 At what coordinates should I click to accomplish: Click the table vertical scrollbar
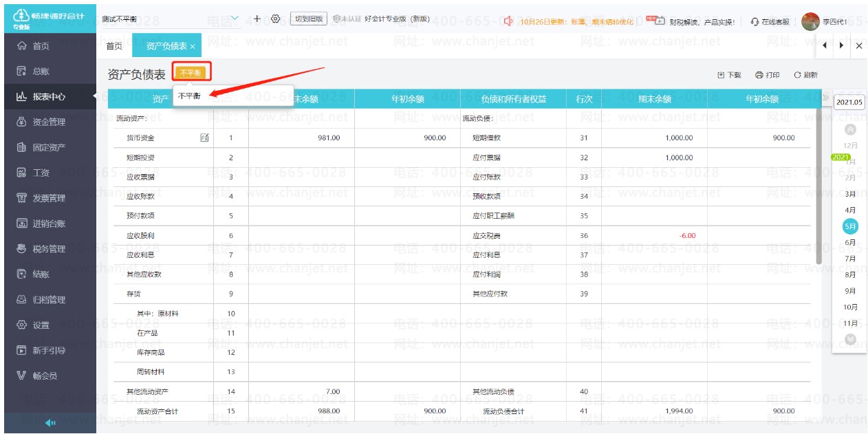click(x=818, y=186)
